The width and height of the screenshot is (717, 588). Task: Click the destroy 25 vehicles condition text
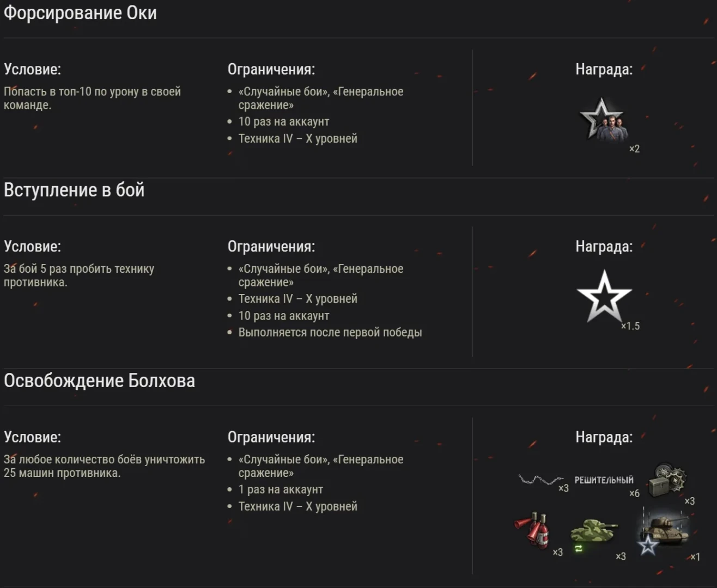click(x=104, y=465)
